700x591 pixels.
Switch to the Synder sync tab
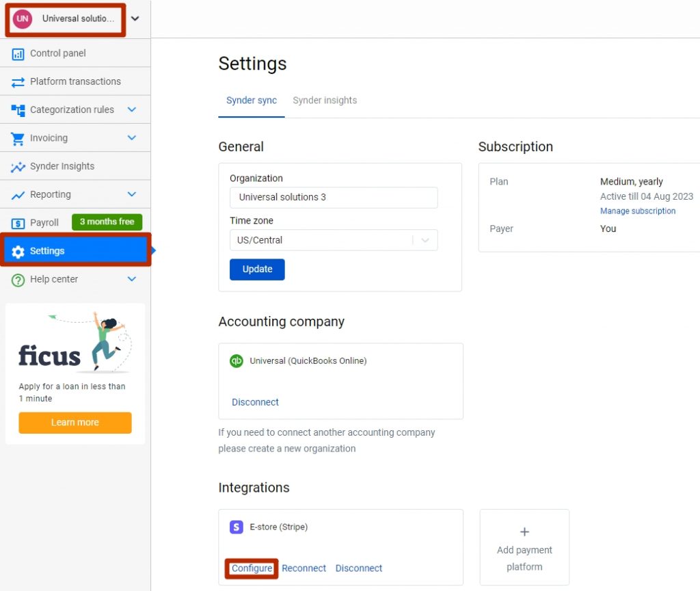(x=252, y=101)
